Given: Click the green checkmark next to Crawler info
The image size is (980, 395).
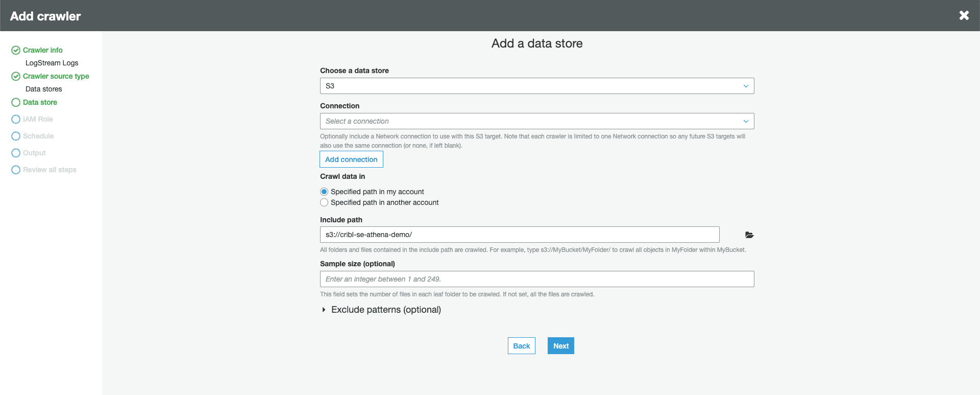Looking at the screenshot, I should click(16, 50).
